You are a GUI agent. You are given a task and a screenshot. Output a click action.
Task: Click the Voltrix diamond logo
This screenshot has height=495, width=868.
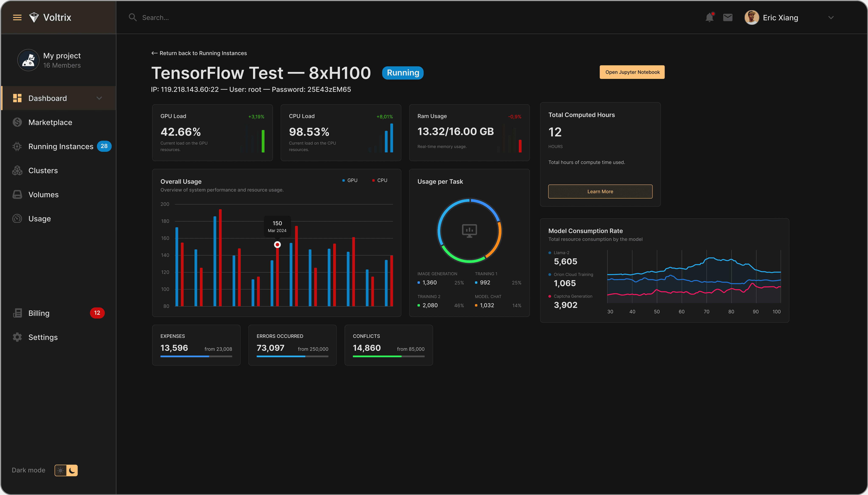click(34, 17)
